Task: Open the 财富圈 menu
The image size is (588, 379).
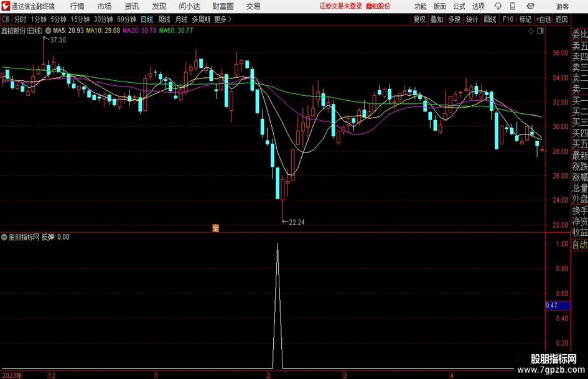Action: coord(223,6)
